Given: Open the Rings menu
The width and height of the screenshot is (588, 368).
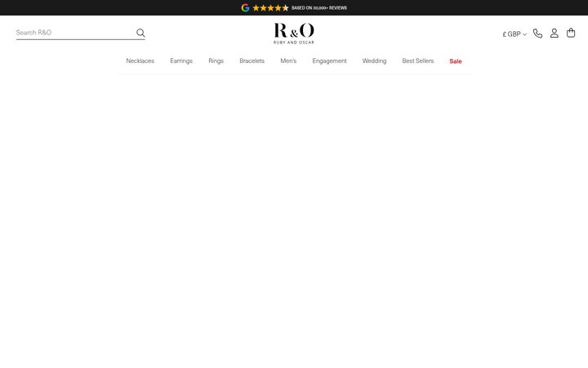Looking at the screenshot, I should click(x=216, y=61).
